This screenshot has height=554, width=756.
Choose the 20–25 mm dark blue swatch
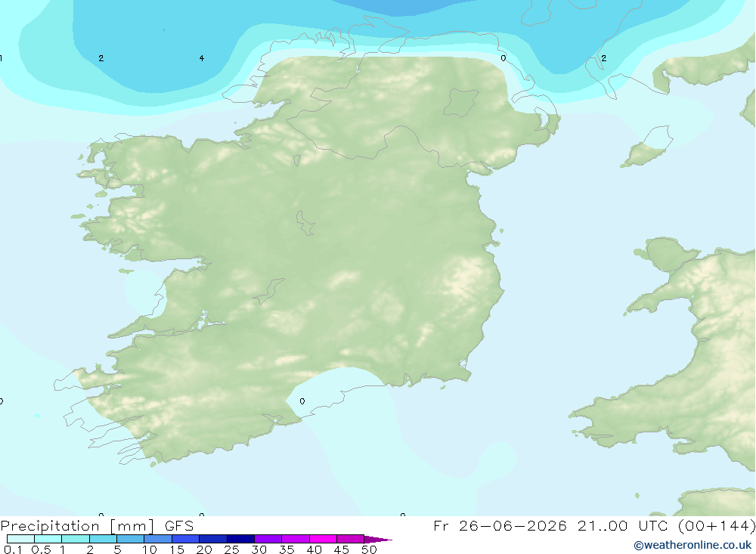(213, 539)
